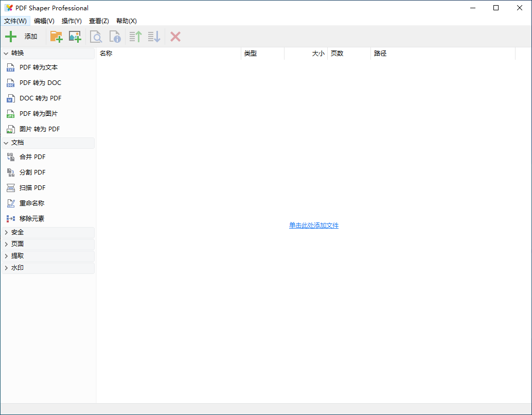This screenshot has height=415, width=532.
Task: Click the PDF 转为文本 TXT icon
Action: pyautogui.click(x=10, y=67)
